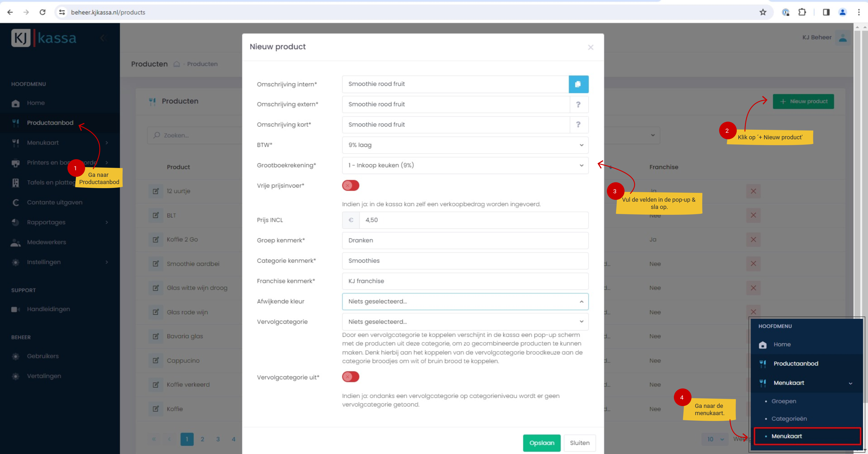Open the Grootboekrekening dropdown
Viewport: 868px width, 454px height.
pyautogui.click(x=465, y=165)
